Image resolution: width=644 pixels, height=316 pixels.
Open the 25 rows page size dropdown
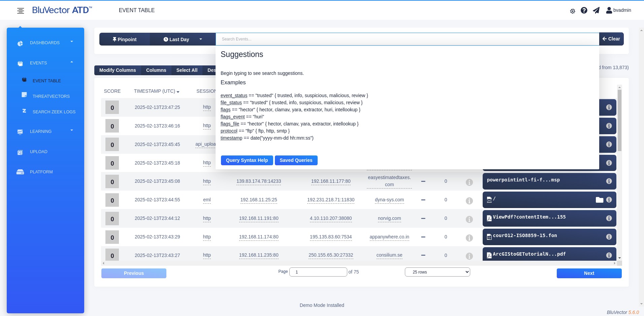(x=438, y=272)
